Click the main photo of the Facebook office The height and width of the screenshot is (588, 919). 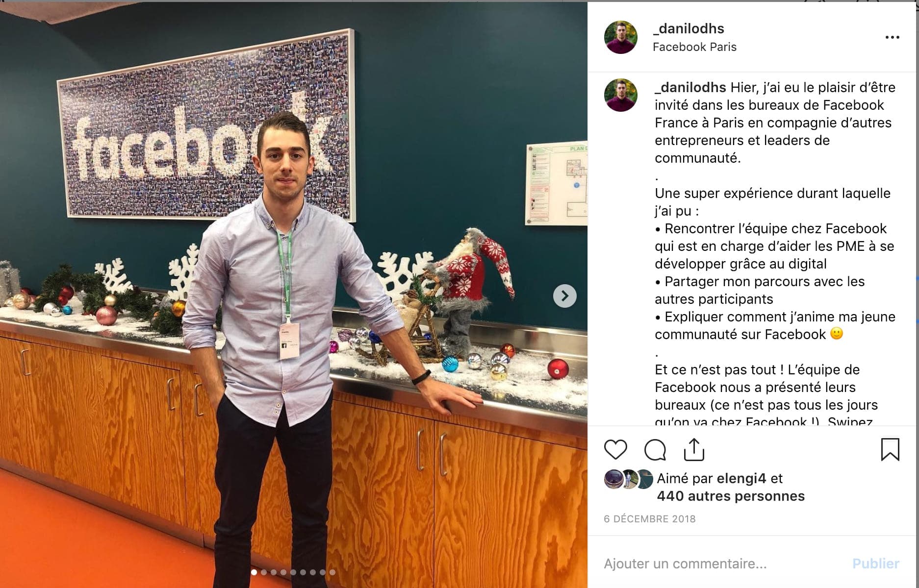(x=294, y=295)
